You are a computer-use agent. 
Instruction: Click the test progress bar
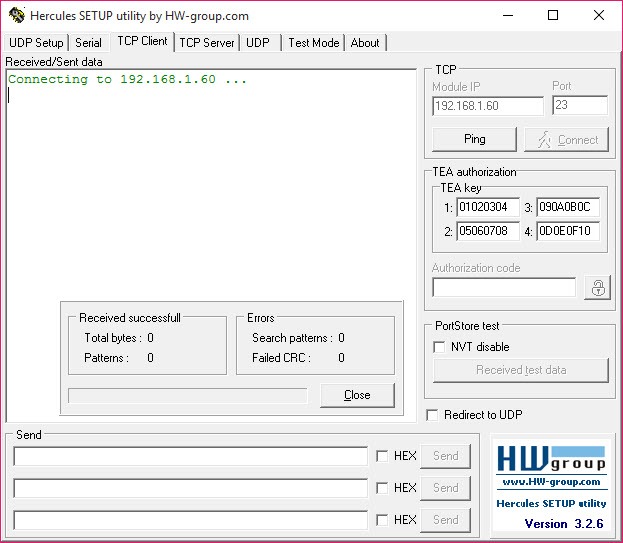[188, 396]
